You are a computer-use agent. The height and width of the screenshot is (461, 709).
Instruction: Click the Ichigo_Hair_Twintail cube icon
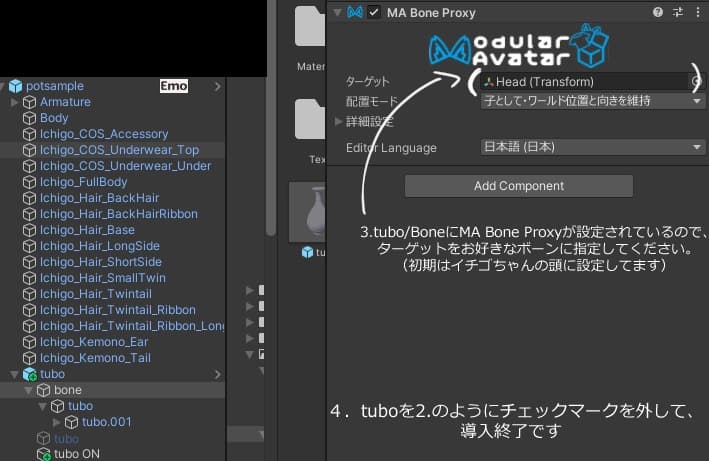[29, 294]
